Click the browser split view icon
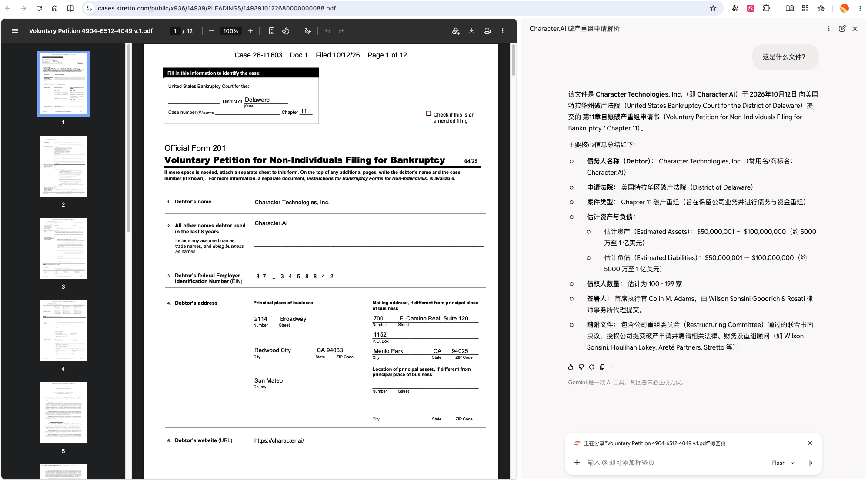Image resolution: width=868 pixels, height=480 pixels. pyautogui.click(x=70, y=8)
